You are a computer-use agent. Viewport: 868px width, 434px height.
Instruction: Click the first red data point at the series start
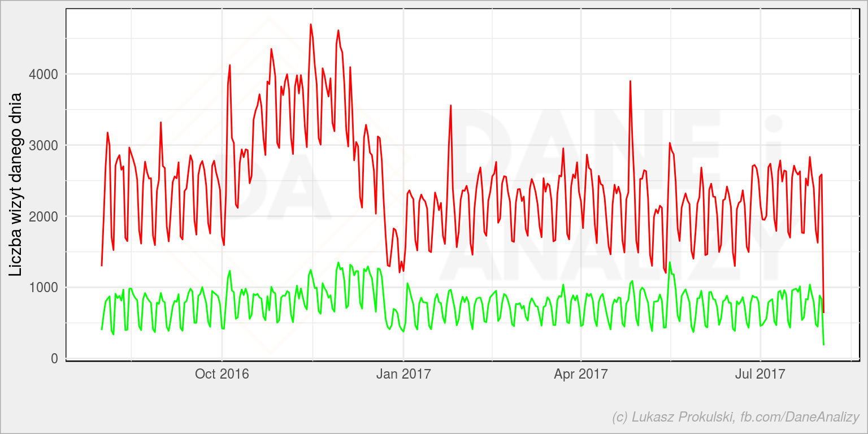102,266
